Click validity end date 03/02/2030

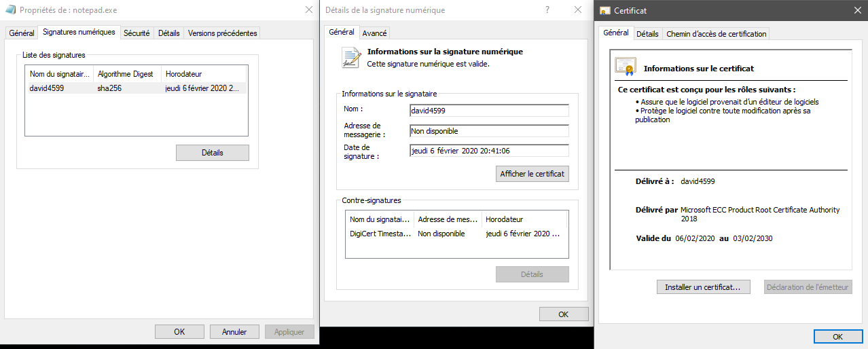pyautogui.click(x=753, y=238)
